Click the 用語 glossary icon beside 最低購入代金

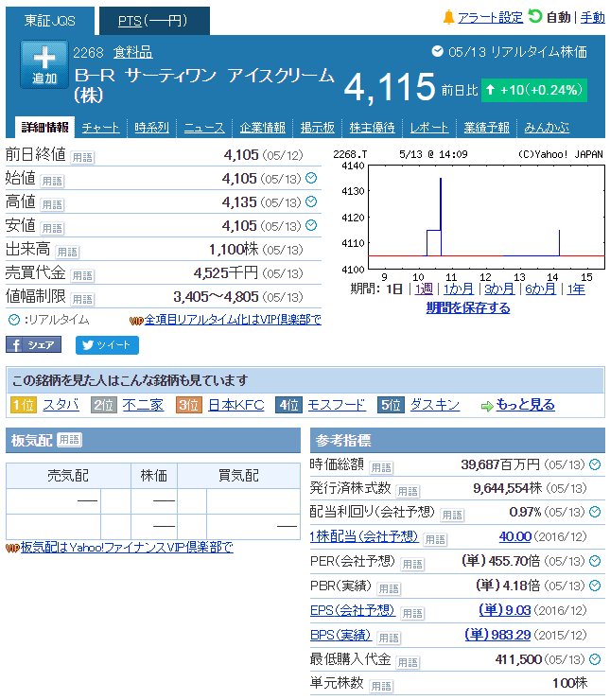pos(408,662)
